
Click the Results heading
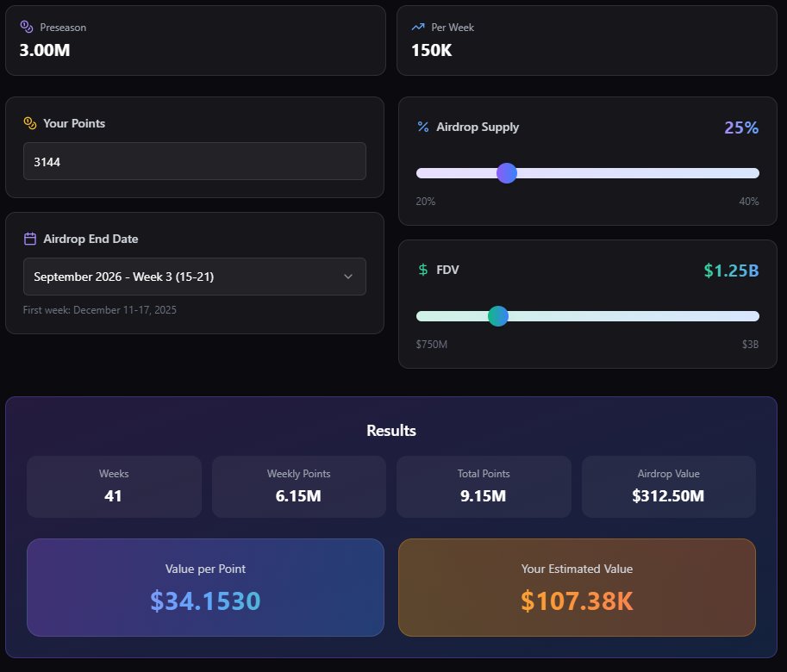391,430
